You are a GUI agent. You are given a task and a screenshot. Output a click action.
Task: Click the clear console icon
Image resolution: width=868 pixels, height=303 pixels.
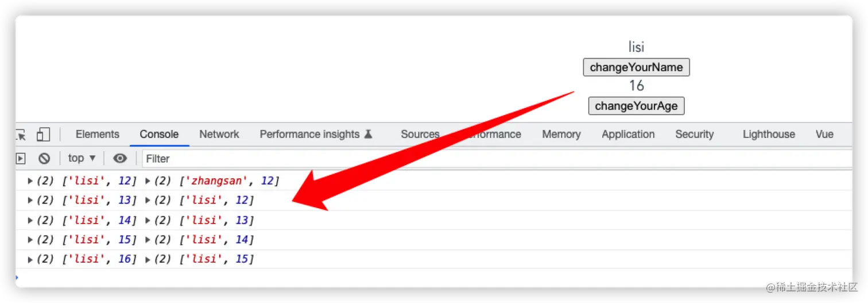click(x=44, y=158)
